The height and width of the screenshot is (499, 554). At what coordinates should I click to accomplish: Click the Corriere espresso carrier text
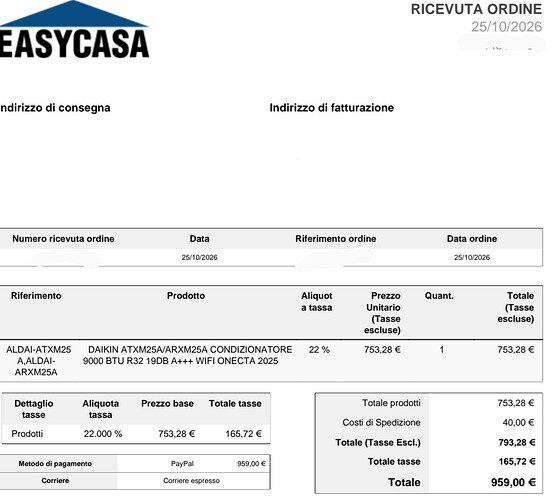[x=191, y=481]
